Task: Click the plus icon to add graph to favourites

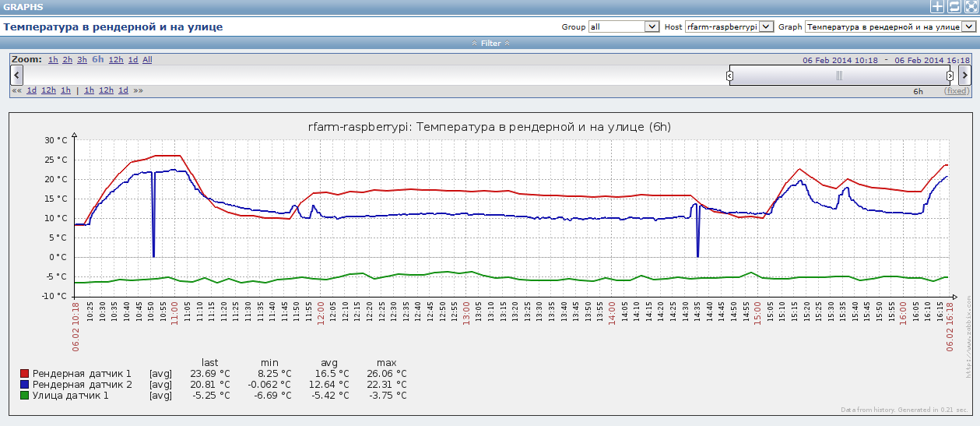Action: 937,6
